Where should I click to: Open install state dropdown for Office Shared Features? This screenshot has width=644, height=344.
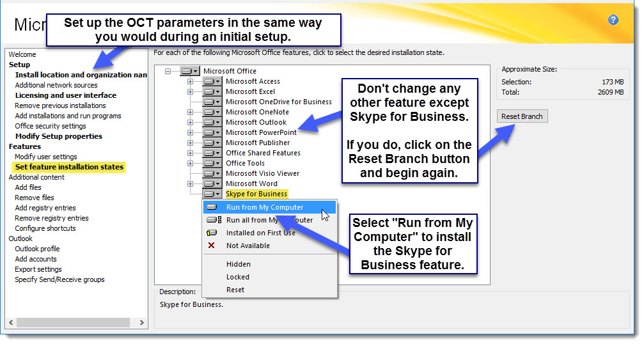pos(212,153)
